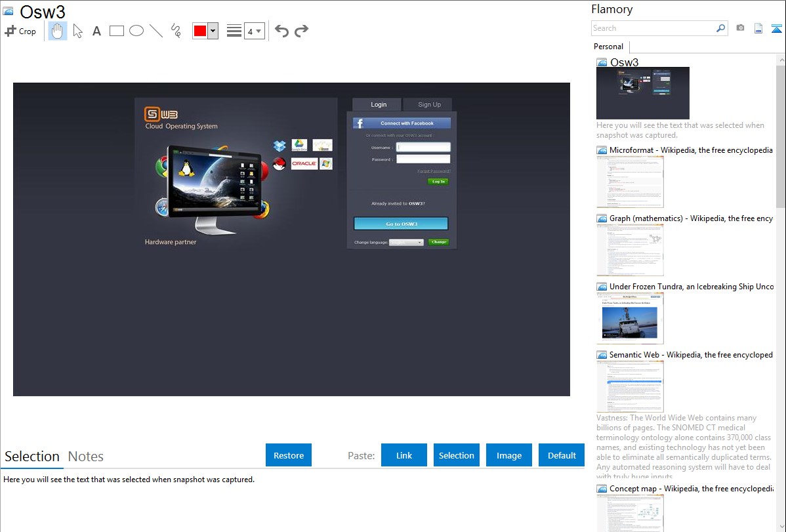Select the Crop tool
The height and width of the screenshot is (532, 786).
pos(20,31)
